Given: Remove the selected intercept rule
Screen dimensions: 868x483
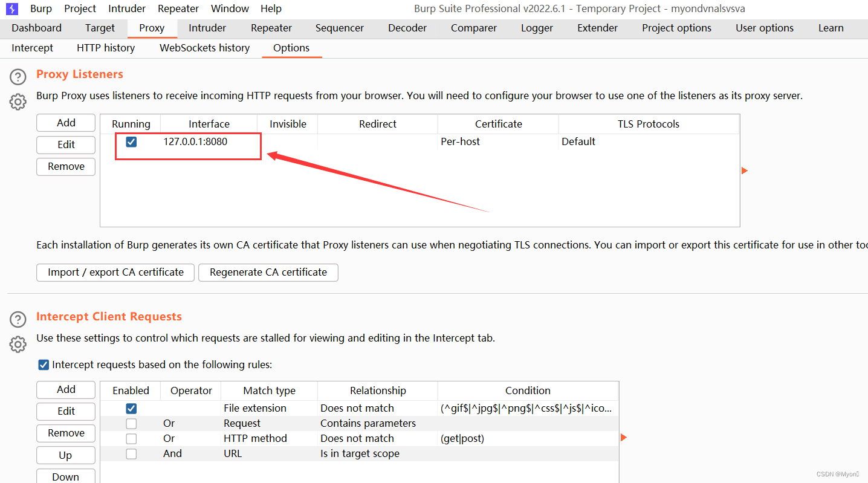Looking at the screenshot, I should coord(66,433).
